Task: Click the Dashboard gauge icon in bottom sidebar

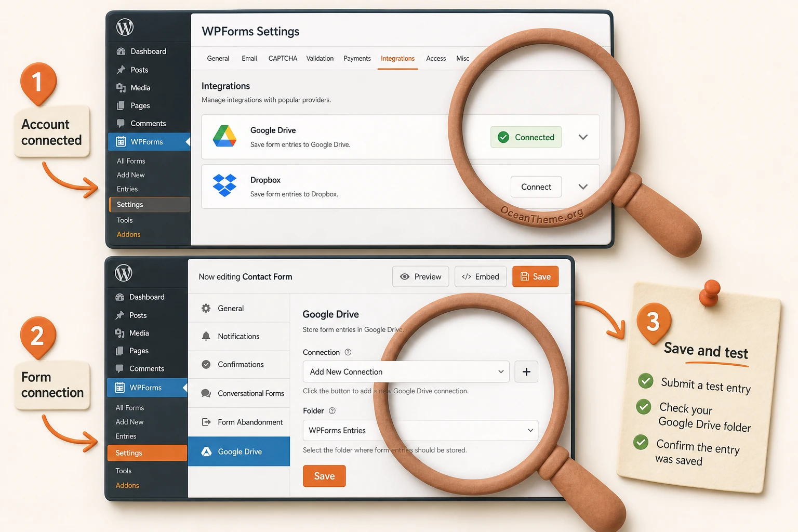Action: click(120, 297)
